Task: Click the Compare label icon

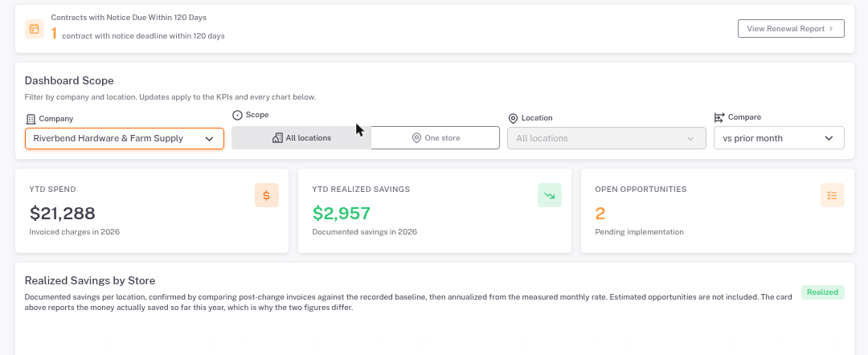Action: (719, 118)
